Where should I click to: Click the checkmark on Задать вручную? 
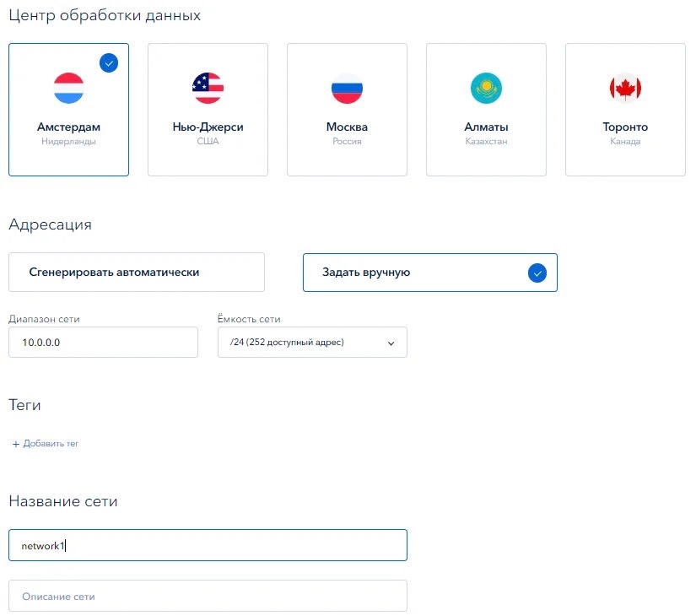click(x=537, y=273)
